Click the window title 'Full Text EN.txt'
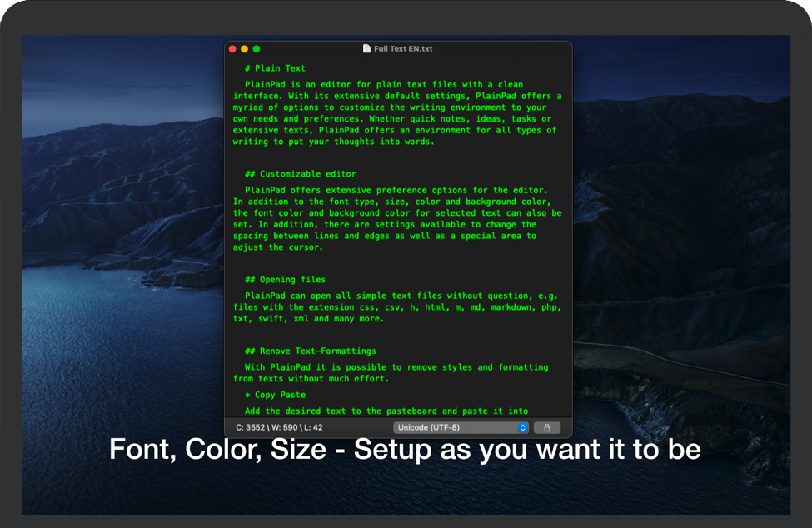 (x=403, y=48)
